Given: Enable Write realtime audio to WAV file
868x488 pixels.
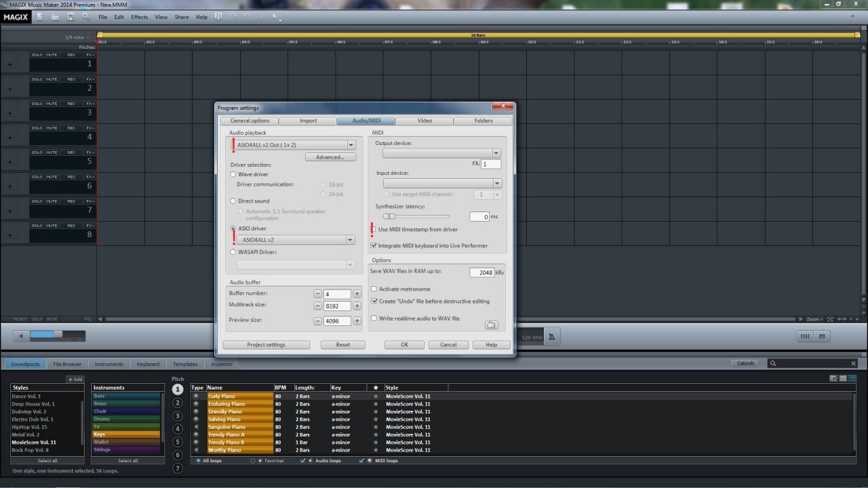Looking at the screenshot, I should (x=374, y=319).
